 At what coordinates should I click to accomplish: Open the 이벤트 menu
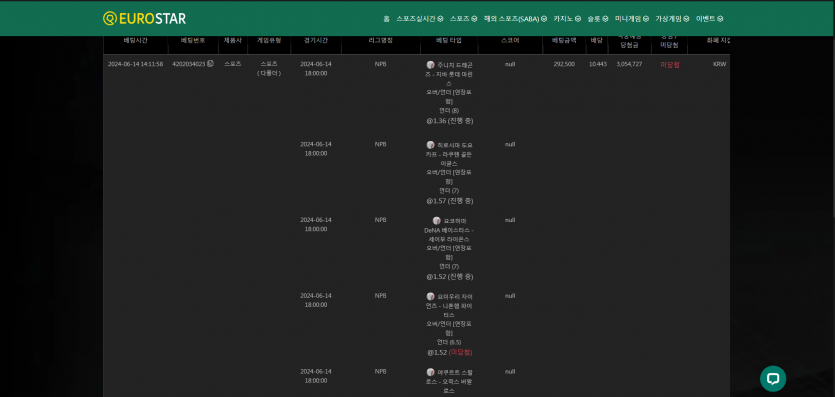tap(709, 19)
